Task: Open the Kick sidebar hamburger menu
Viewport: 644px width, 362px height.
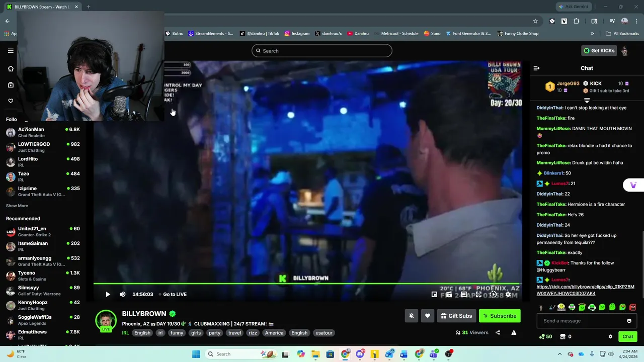Action: 11,50
